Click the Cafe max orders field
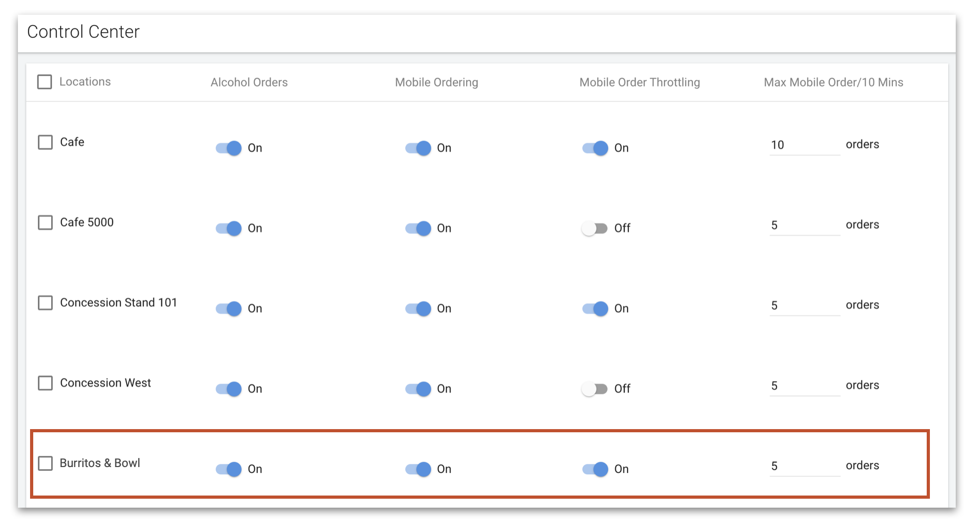The image size is (980, 524). [805, 145]
